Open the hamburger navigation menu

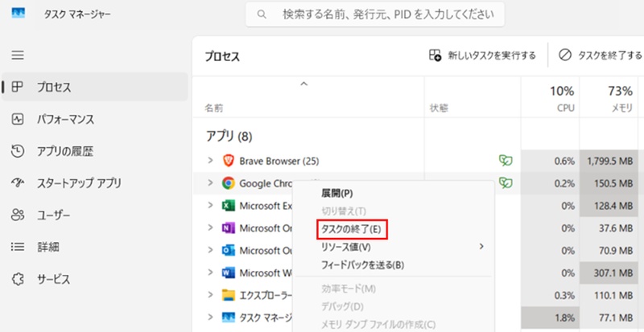coord(18,55)
